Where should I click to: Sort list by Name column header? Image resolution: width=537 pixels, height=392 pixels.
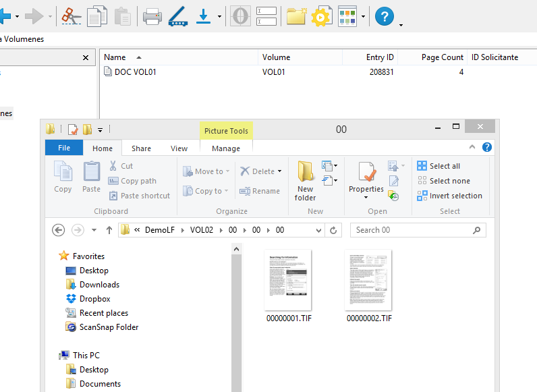click(x=115, y=57)
